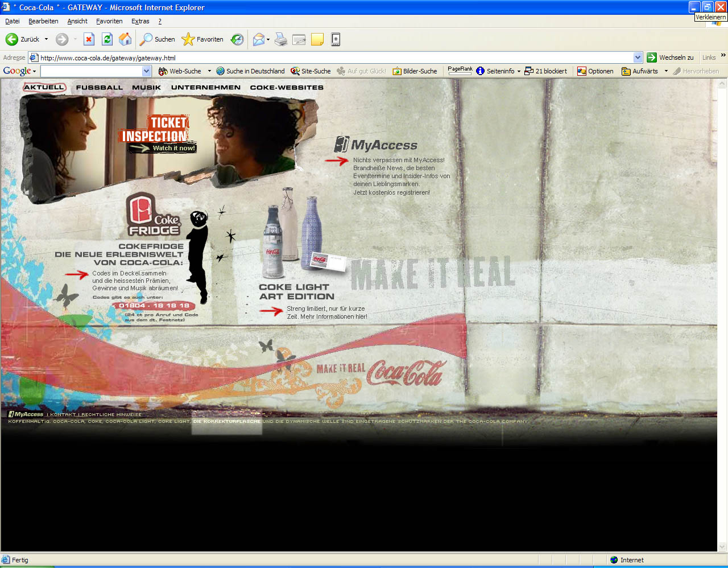The image size is (728, 568).
Task: Expand the Google search field dropdown arrow
Action: coord(147,71)
